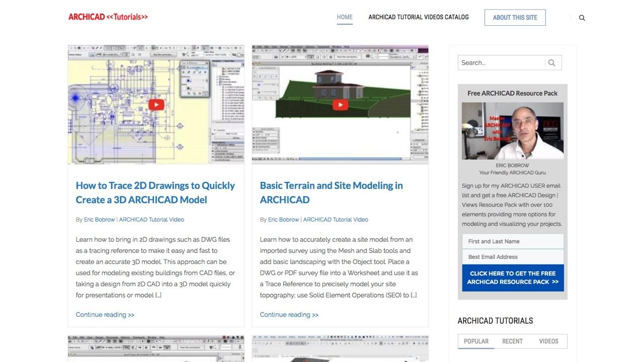Continue reading the Trace 2D Drawings post
Viewport: 644px width, 362px height.
105,315
